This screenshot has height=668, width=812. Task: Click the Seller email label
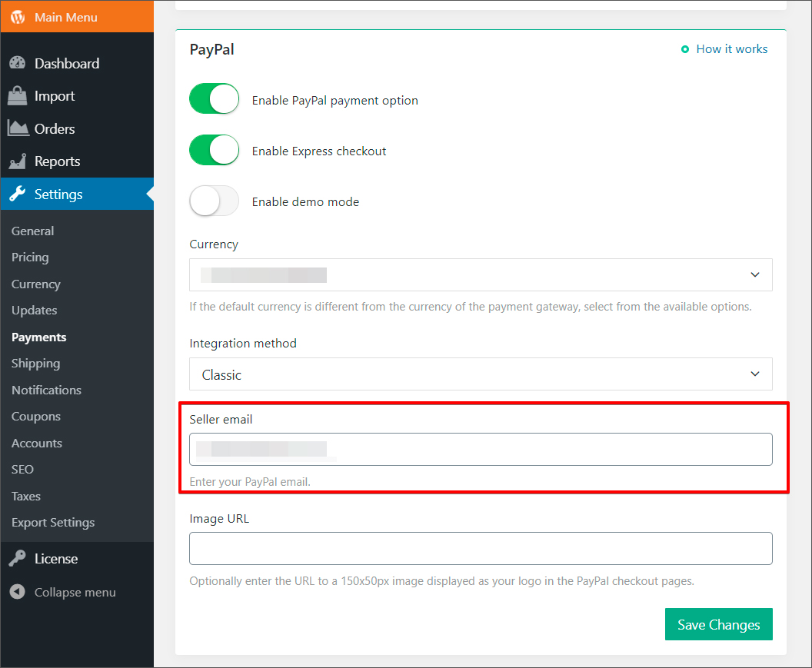[x=221, y=420]
